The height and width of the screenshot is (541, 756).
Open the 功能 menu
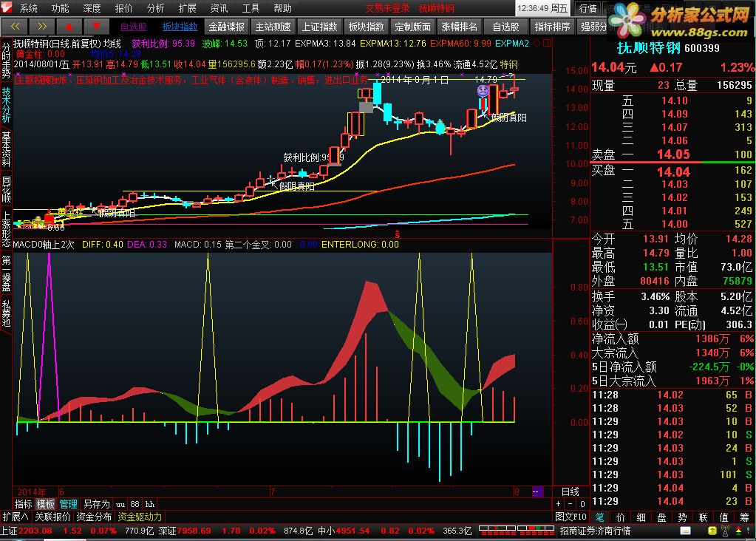tap(61, 8)
